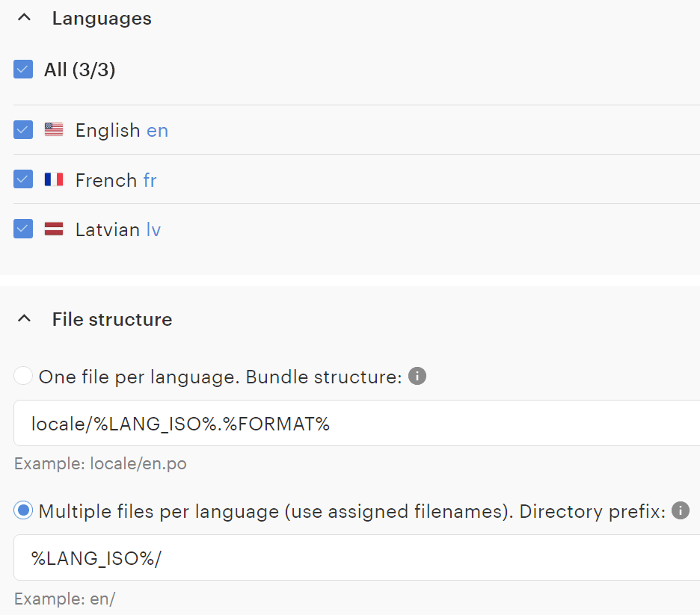Click the Languages section heading
The width and height of the screenshot is (700, 615).
point(102,19)
